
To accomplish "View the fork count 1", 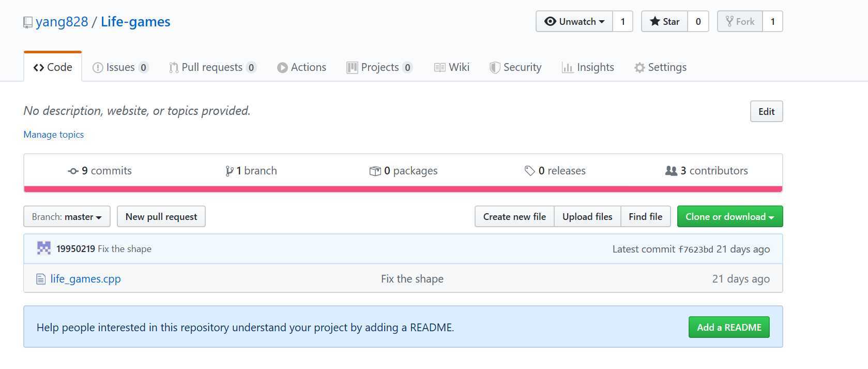I will coord(773,21).
